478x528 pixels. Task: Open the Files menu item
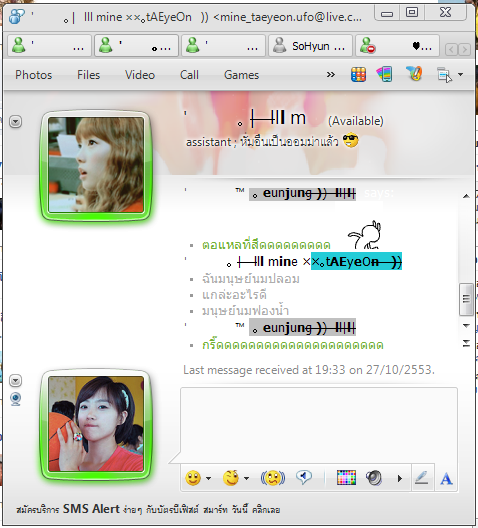tap(89, 75)
